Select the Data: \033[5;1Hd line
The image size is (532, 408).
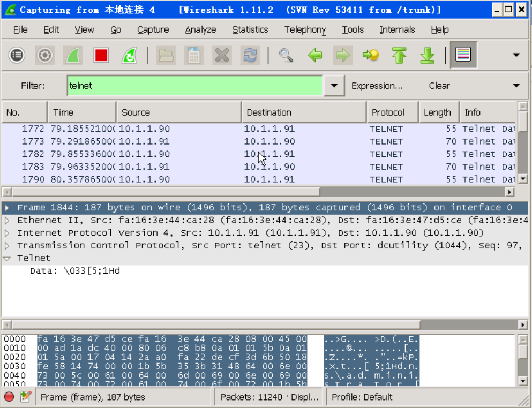point(75,271)
